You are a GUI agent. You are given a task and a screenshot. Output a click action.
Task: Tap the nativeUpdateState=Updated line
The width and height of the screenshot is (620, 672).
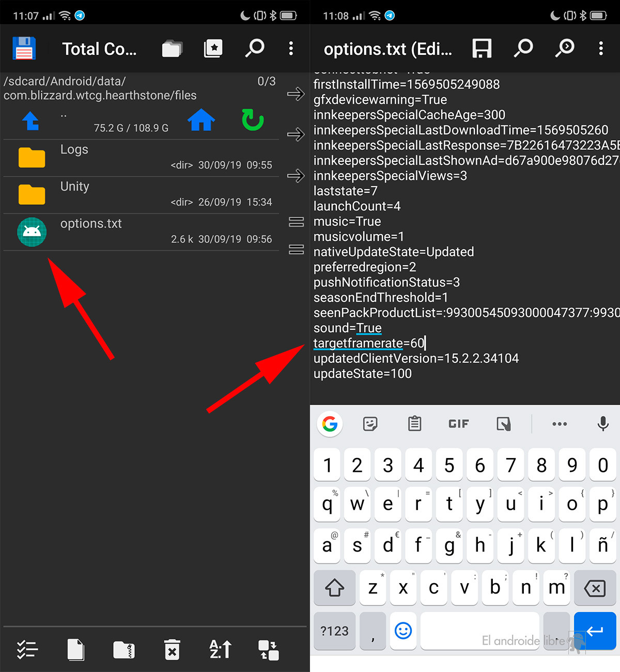point(394,252)
